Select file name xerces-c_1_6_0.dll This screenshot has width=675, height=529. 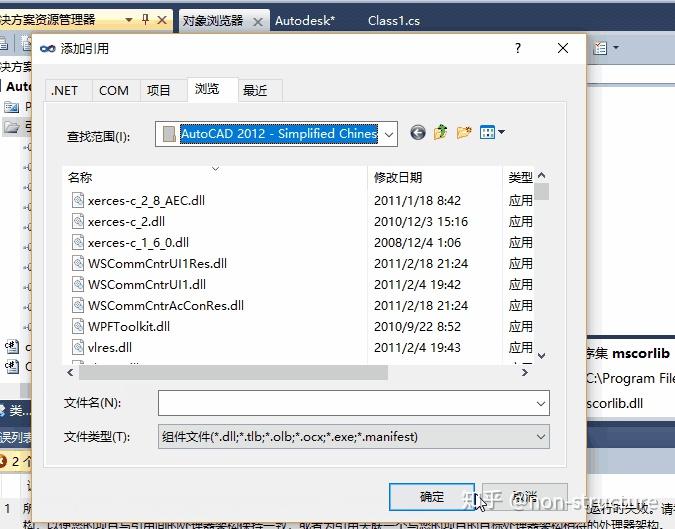pos(138,243)
